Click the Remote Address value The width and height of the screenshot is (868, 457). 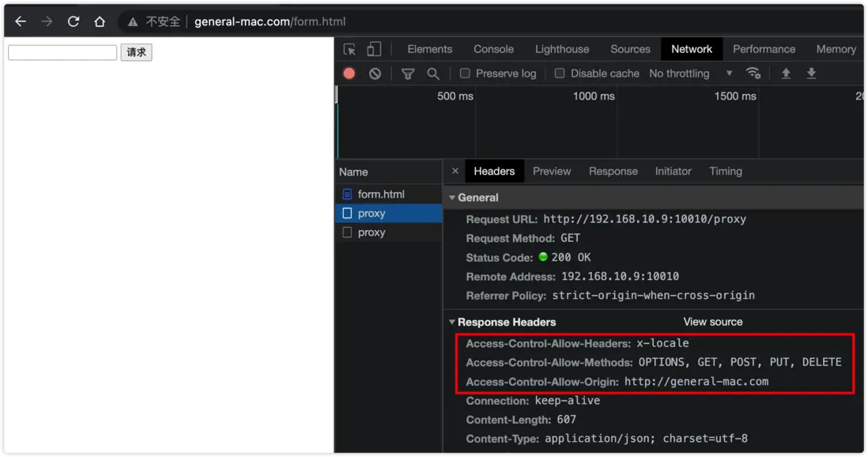pos(620,277)
